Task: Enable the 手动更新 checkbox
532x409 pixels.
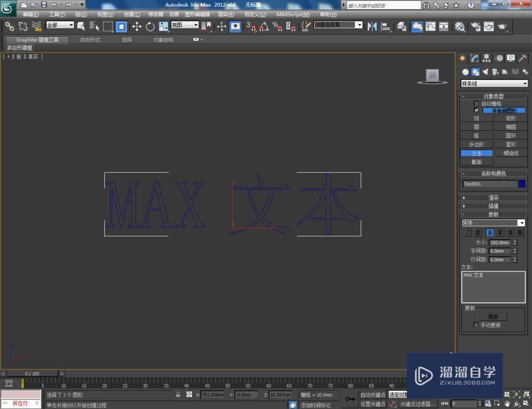Action: pyautogui.click(x=476, y=325)
